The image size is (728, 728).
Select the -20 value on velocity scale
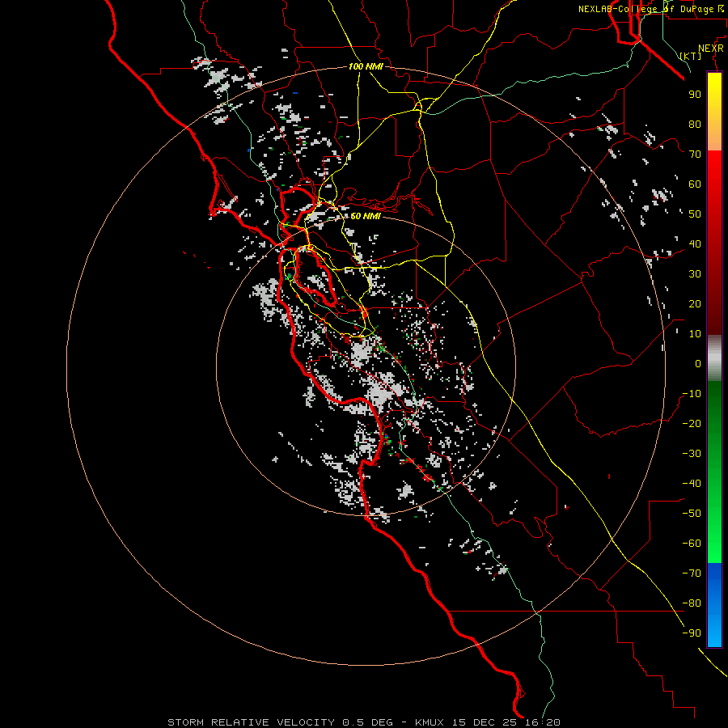coord(692,424)
